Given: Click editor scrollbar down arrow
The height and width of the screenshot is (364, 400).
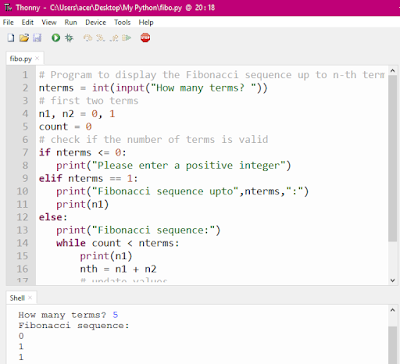Looking at the screenshot, I should point(393,281).
